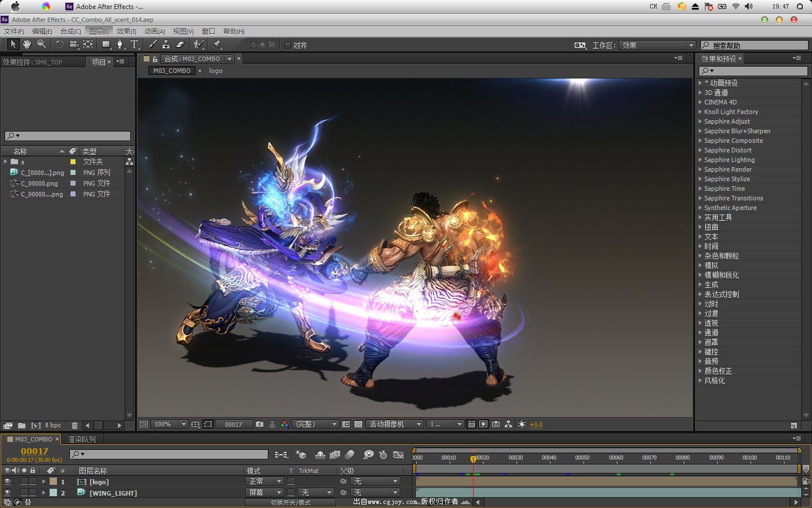Switch to the 项目 panel tab

pyautogui.click(x=99, y=62)
